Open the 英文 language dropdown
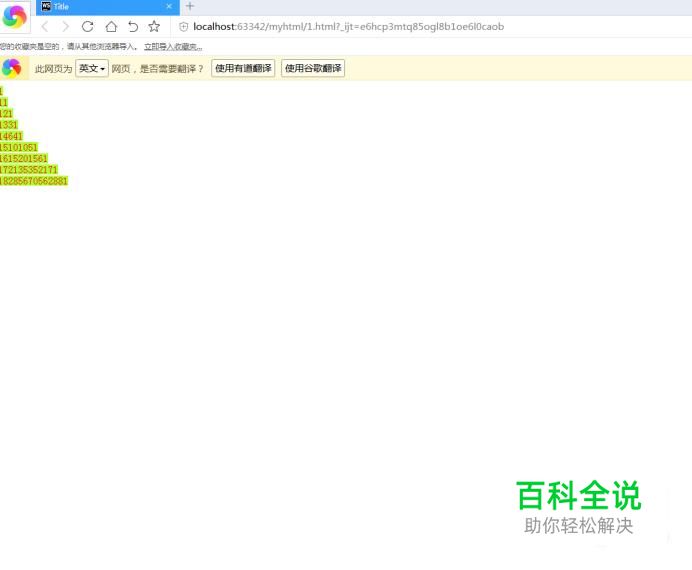This screenshot has width=692, height=570. pos(92,68)
